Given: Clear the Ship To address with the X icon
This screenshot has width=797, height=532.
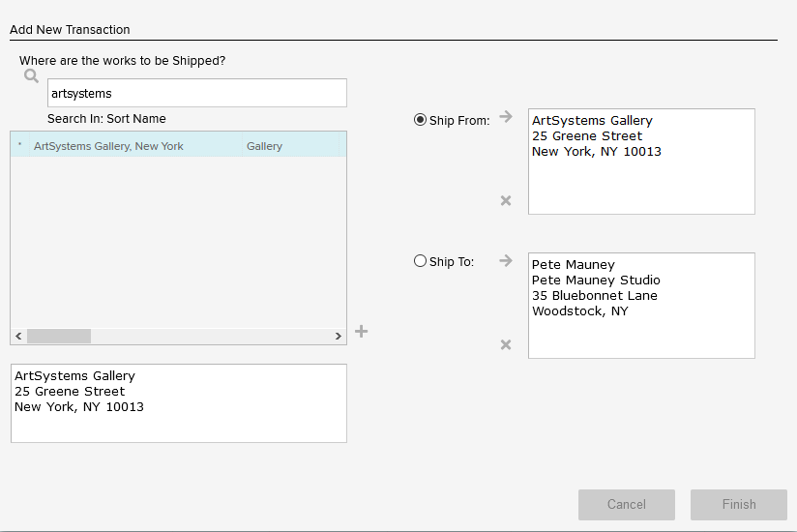Looking at the screenshot, I should [505, 344].
